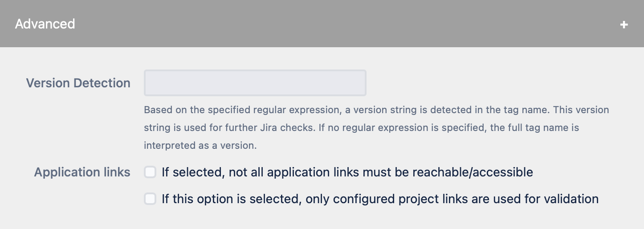This screenshot has height=229, width=644.
Task: Click the Version Detection field label
Action: coord(78,83)
